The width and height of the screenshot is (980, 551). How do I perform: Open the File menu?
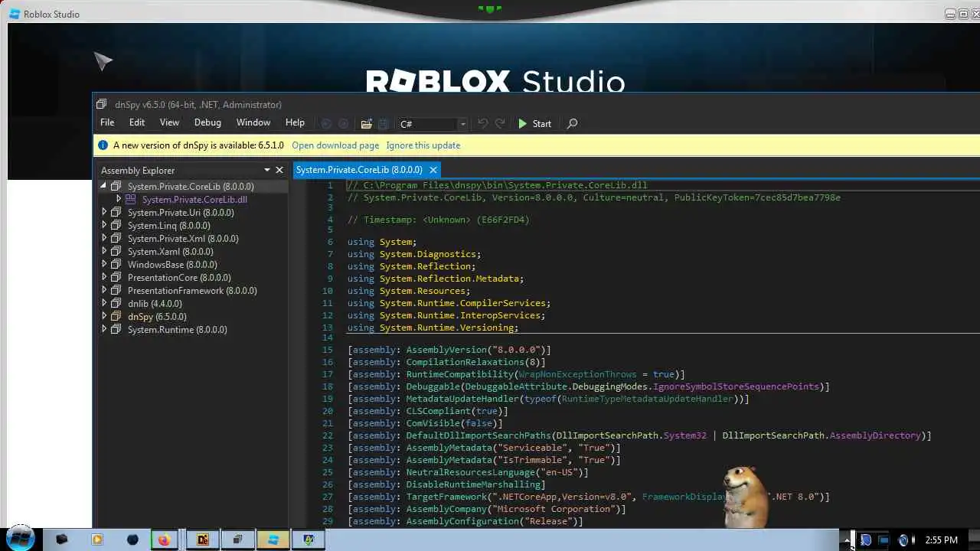(x=107, y=122)
